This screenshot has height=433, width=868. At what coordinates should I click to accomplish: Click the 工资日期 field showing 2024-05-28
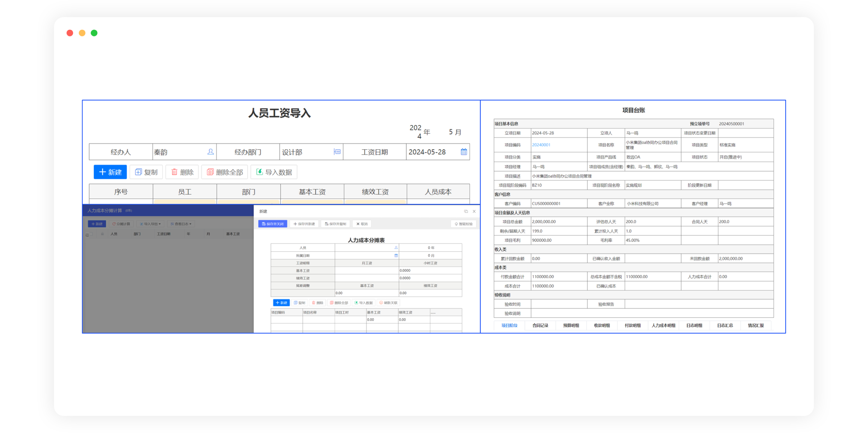[438, 152]
